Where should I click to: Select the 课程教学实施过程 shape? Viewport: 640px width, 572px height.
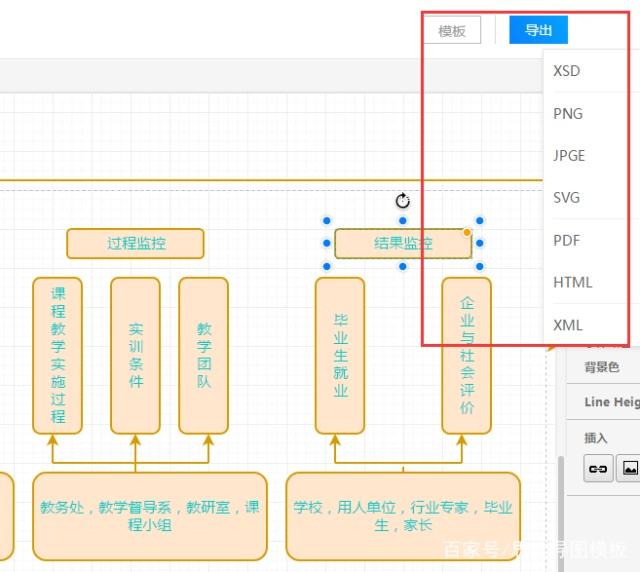tap(58, 355)
